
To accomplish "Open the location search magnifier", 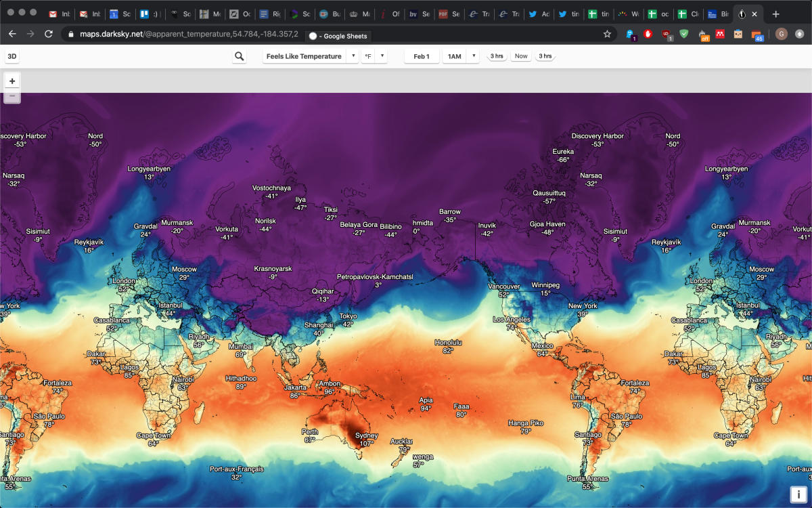I will 239,56.
